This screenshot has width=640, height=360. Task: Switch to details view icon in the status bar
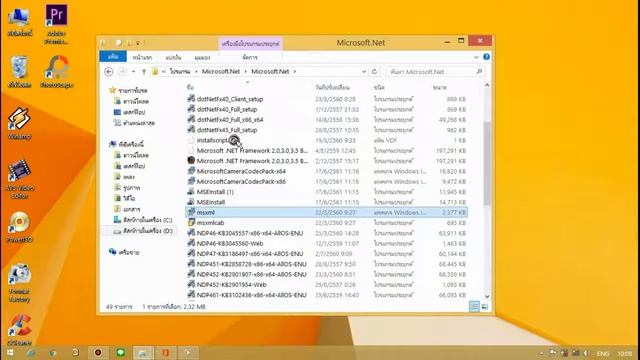474,307
